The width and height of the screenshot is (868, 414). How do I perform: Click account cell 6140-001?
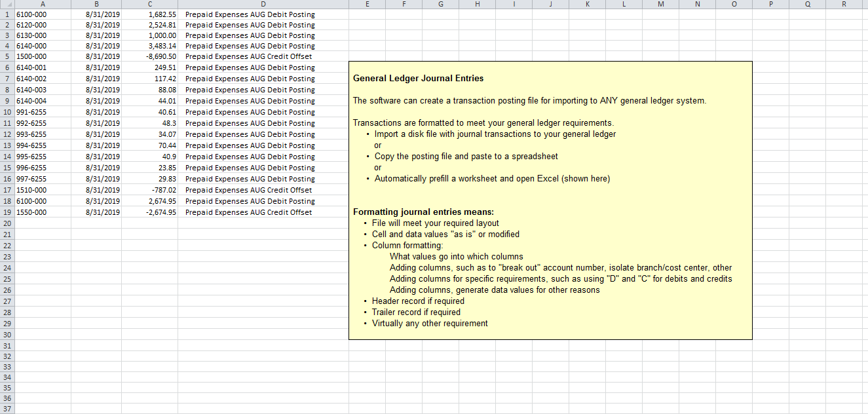[43, 67]
